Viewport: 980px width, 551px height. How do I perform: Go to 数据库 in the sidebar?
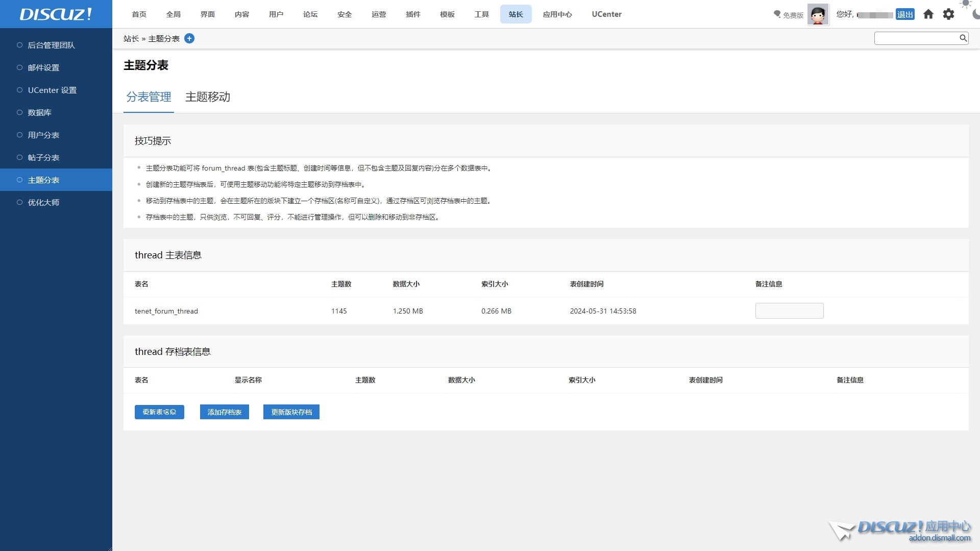pos(40,112)
